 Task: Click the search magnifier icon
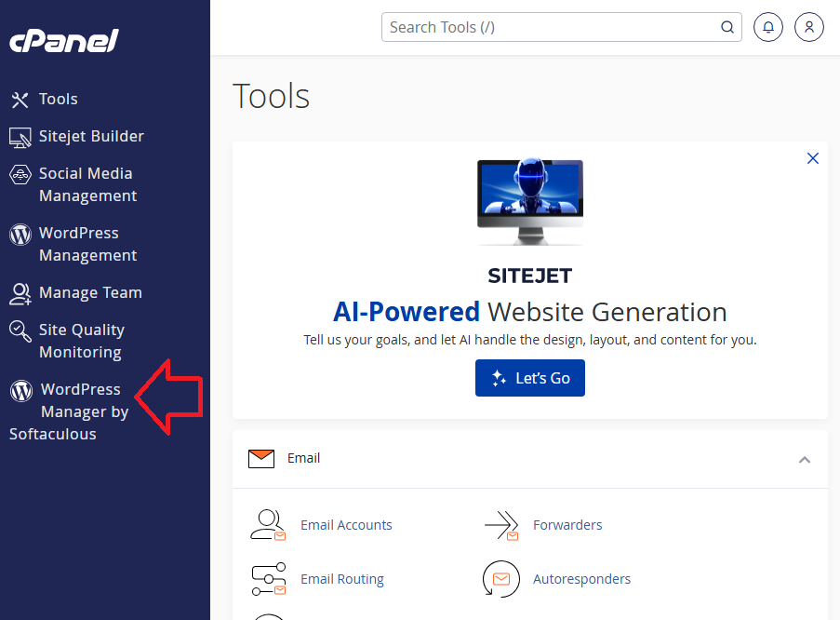pos(727,27)
